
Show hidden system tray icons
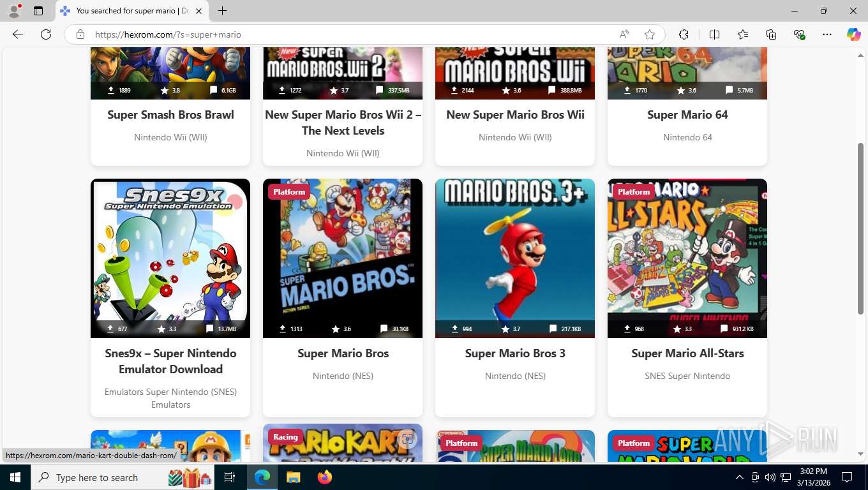(x=740, y=477)
